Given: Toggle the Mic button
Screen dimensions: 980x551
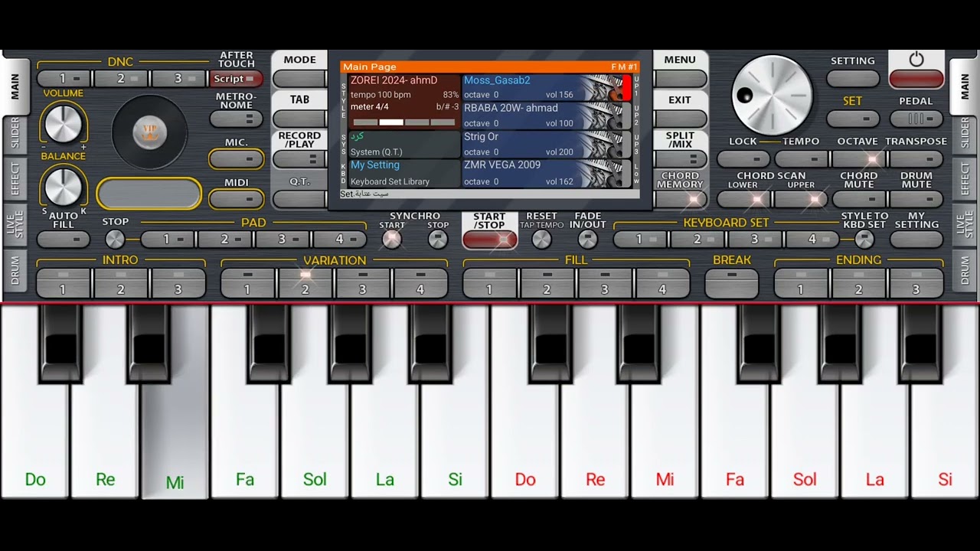Looking at the screenshot, I should tap(236, 158).
